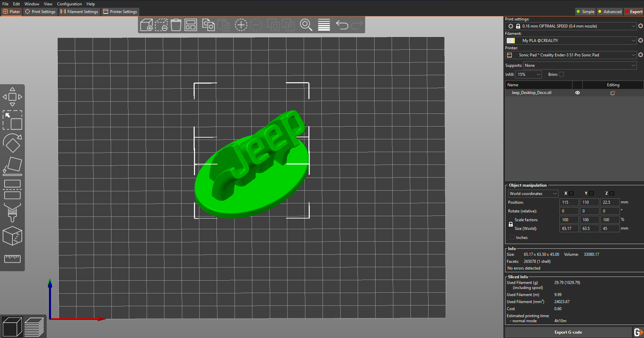Viewport: 644px width, 338px height.
Task: Click the filament color swatch
Action: (511, 41)
